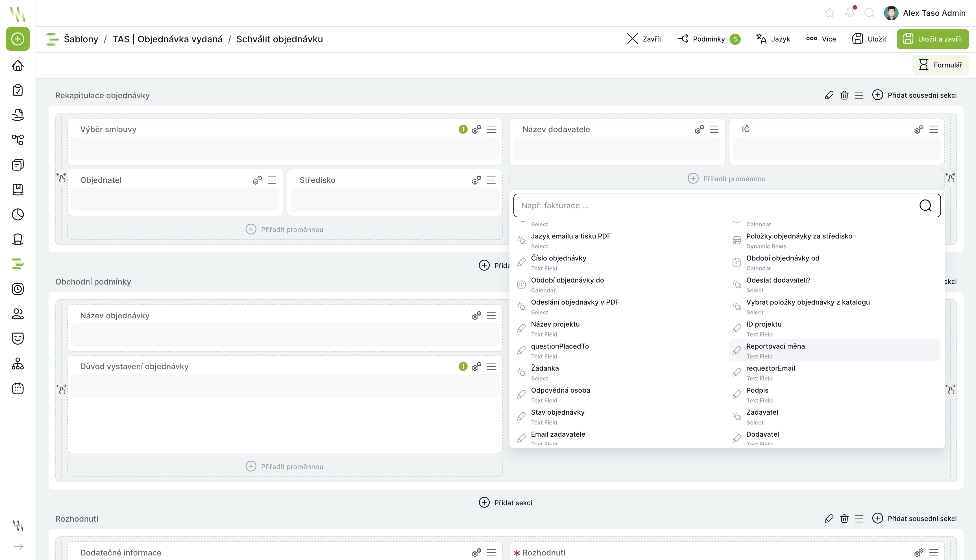Expand the Více menu
Screen dimensions: 976x560
coord(821,39)
